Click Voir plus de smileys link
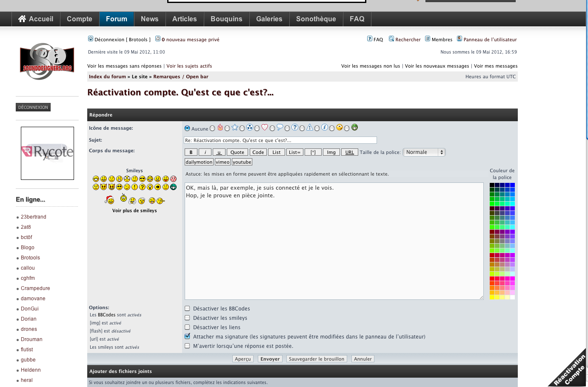Screen dimensions: 588x387 [x=134, y=211]
